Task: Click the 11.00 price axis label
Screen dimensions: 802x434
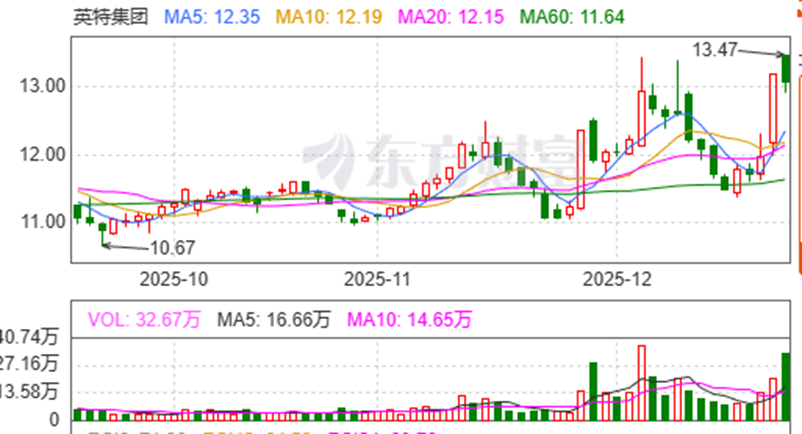Action: pos(43,222)
